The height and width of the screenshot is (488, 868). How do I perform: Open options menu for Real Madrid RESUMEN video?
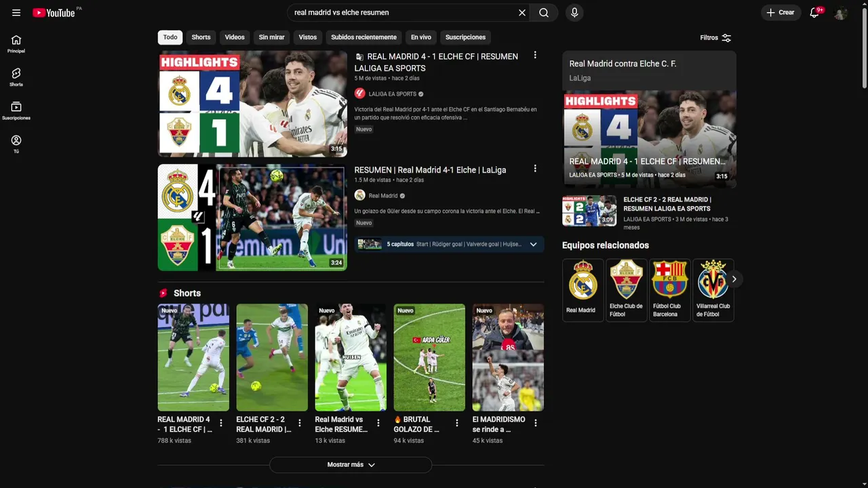[535, 169]
